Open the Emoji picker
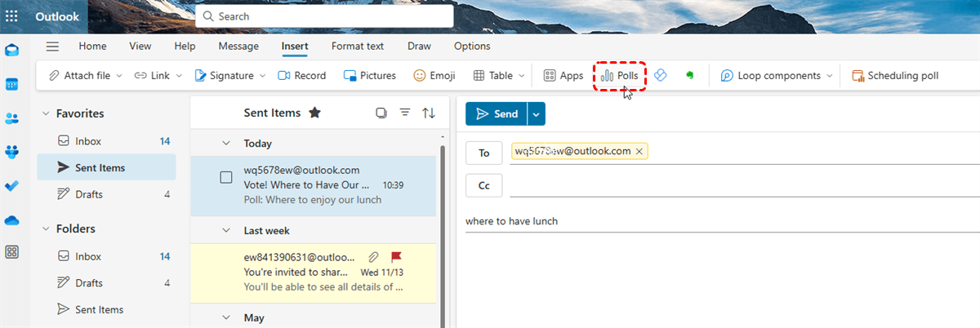Viewport: 980px width, 328px height. tap(434, 75)
